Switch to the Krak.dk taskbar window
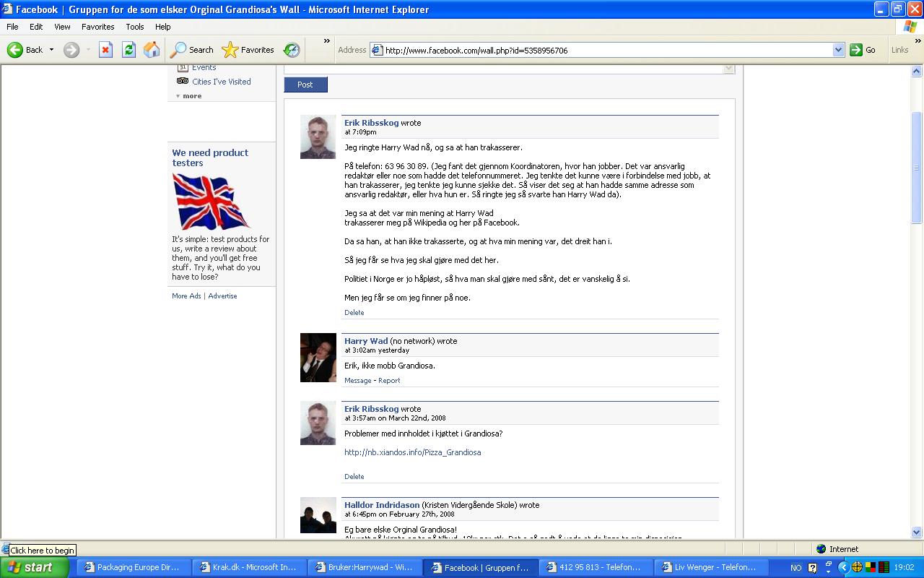 tap(249, 568)
